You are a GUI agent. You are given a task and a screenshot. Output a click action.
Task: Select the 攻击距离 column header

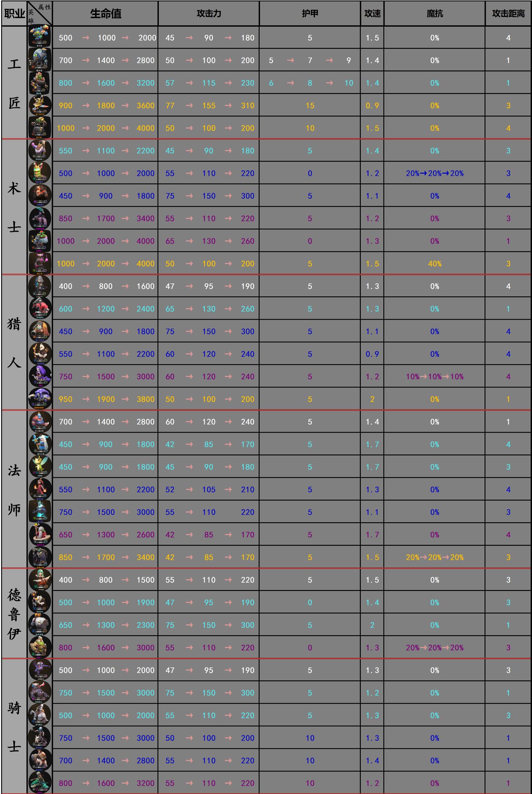tap(508, 14)
